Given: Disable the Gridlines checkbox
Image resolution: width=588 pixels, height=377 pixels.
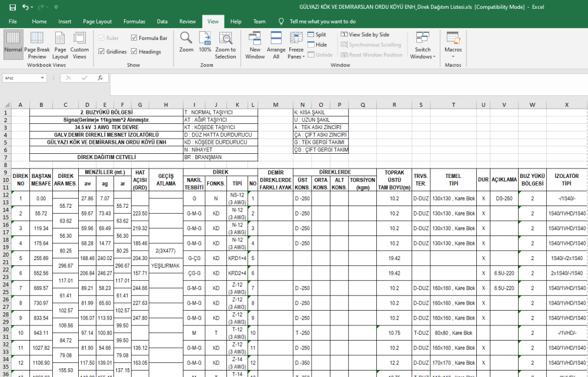Looking at the screenshot, I should point(102,52).
